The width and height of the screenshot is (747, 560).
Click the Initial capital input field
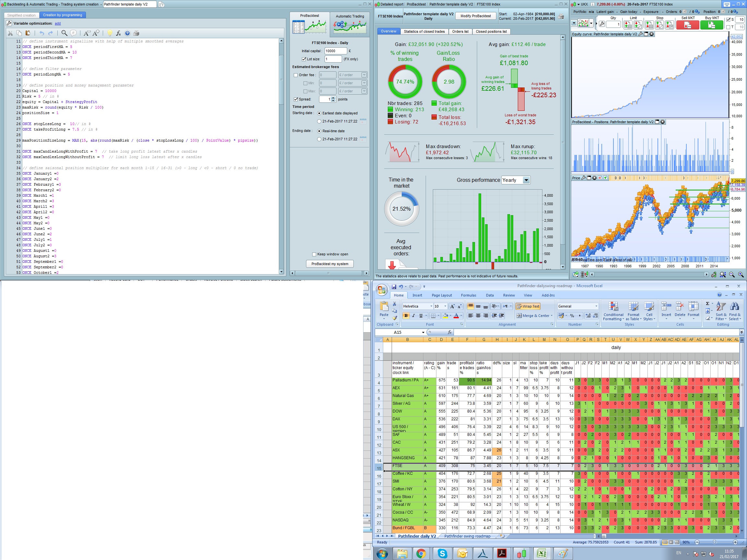pos(335,51)
